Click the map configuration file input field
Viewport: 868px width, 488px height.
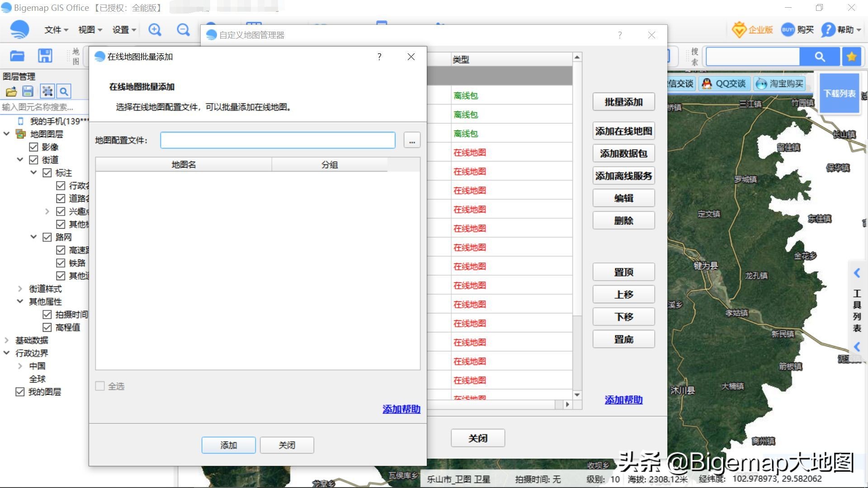coord(278,140)
